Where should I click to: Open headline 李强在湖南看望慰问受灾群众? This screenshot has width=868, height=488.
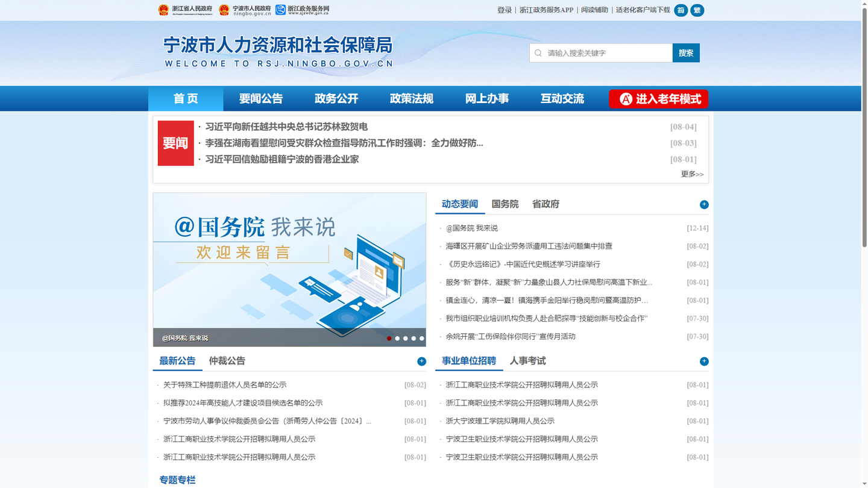(x=344, y=143)
